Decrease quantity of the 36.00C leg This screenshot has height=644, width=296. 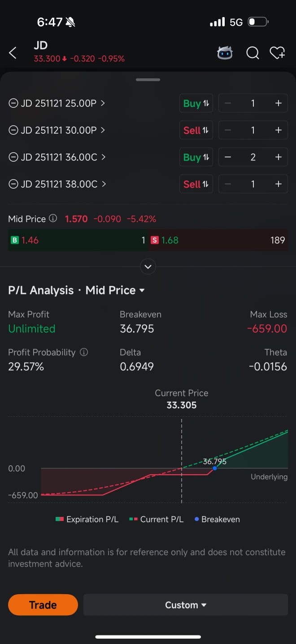(x=228, y=157)
